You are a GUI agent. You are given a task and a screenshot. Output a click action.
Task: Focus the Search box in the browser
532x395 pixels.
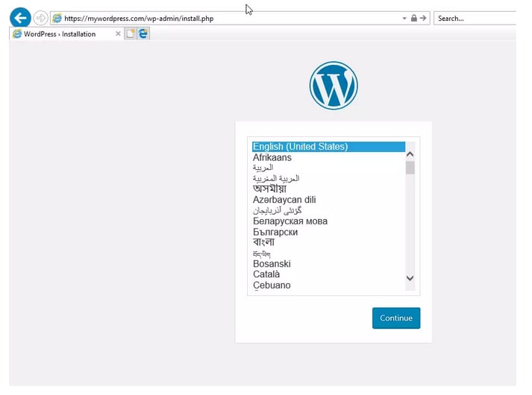click(475, 19)
